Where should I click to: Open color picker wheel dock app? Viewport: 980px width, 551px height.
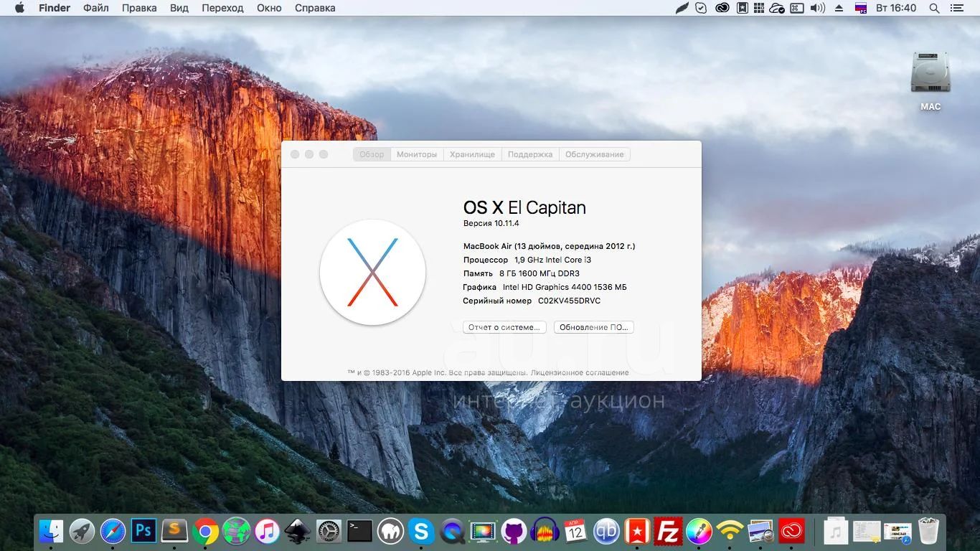coord(699,531)
